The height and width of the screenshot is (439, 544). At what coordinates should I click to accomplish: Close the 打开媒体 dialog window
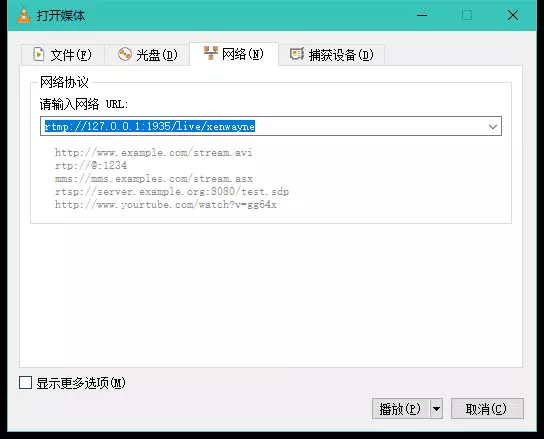click(513, 15)
